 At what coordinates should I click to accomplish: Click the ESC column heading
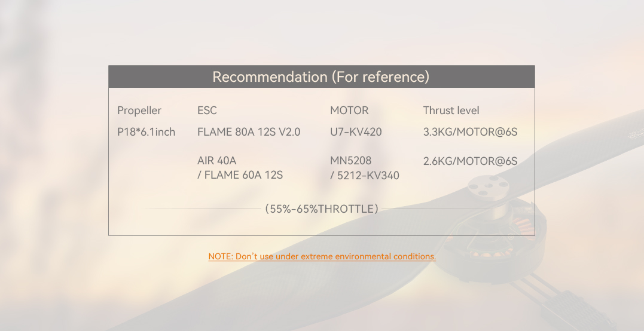pos(207,111)
